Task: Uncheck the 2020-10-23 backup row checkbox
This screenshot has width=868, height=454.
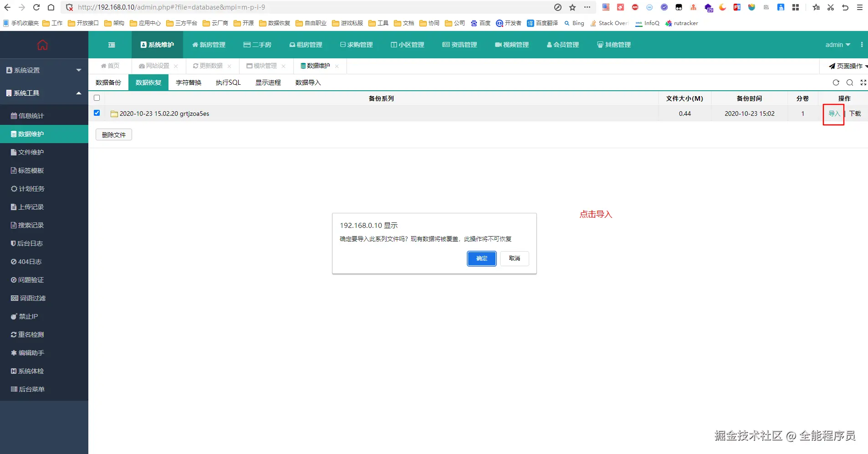Action: point(97,113)
